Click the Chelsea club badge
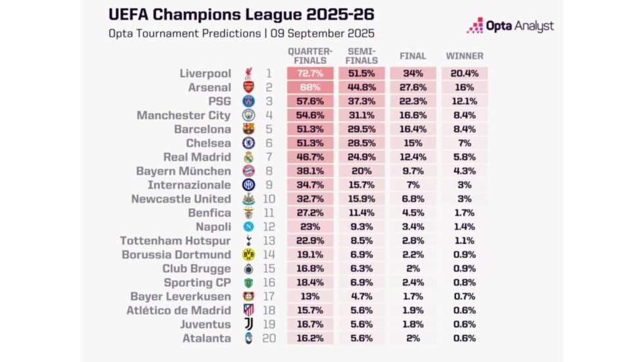Image resolution: width=644 pixels, height=362 pixels. (x=248, y=143)
